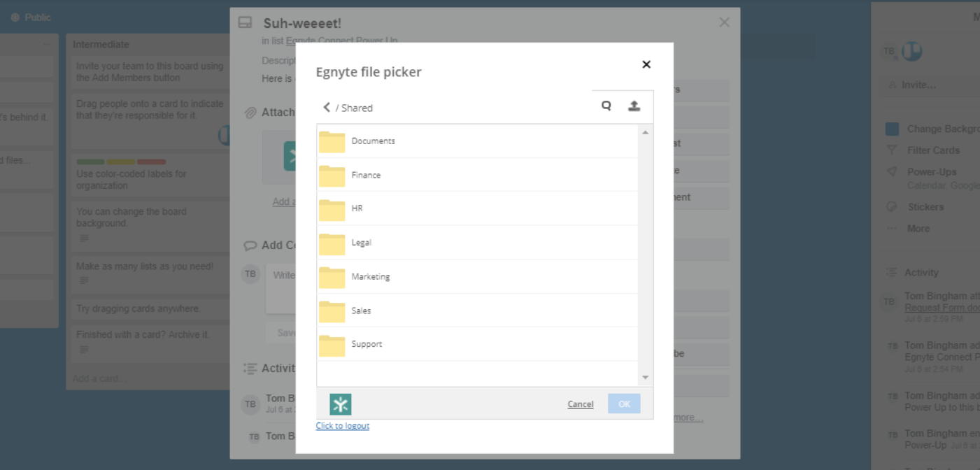Viewport: 980px width, 470px height.
Task: Close the Egnyte file picker dialog
Action: coord(646,64)
